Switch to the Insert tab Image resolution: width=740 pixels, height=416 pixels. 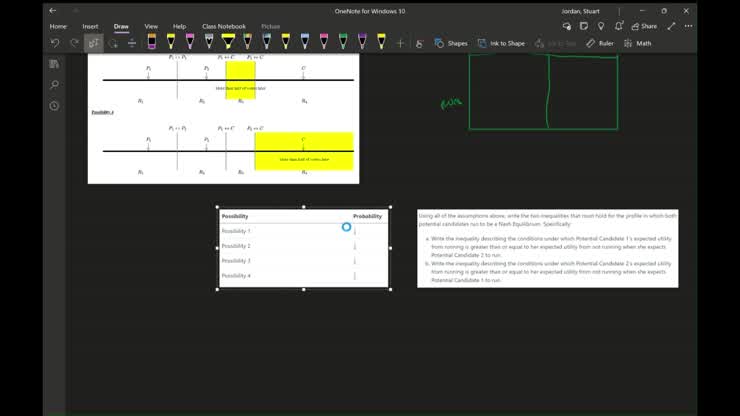(x=90, y=26)
